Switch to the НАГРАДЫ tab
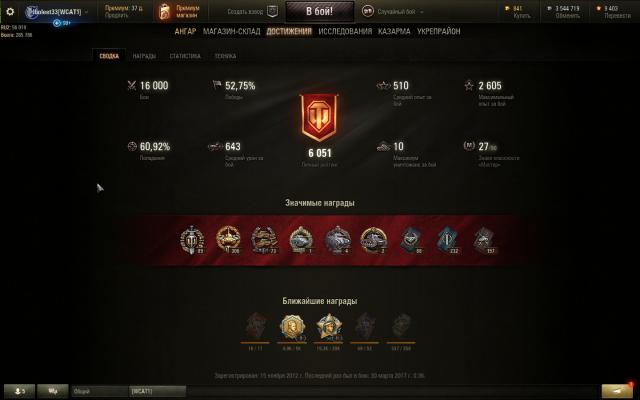This screenshot has width=640, height=400. pos(144,56)
